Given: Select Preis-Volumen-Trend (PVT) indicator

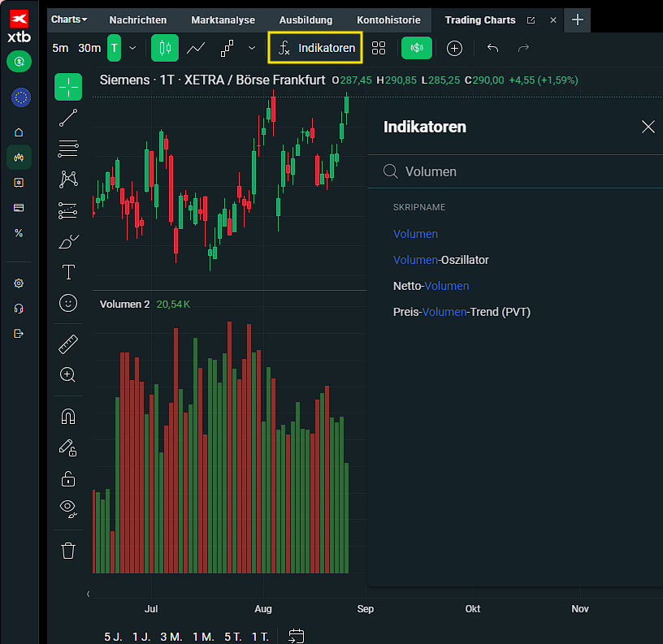Looking at the screenshot, I should 461,312.
